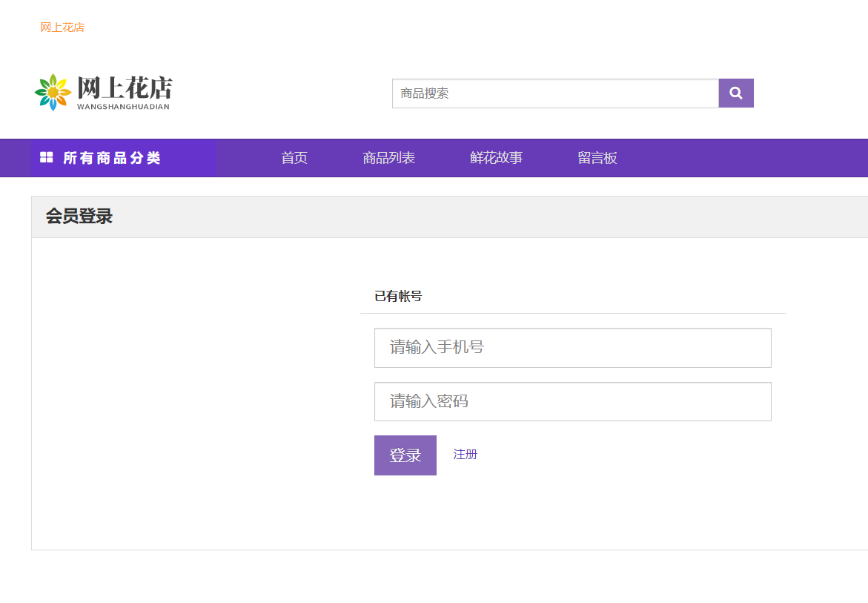
Task: Go to 首页 in the navigation bar
Action: (x=294, y=158)
